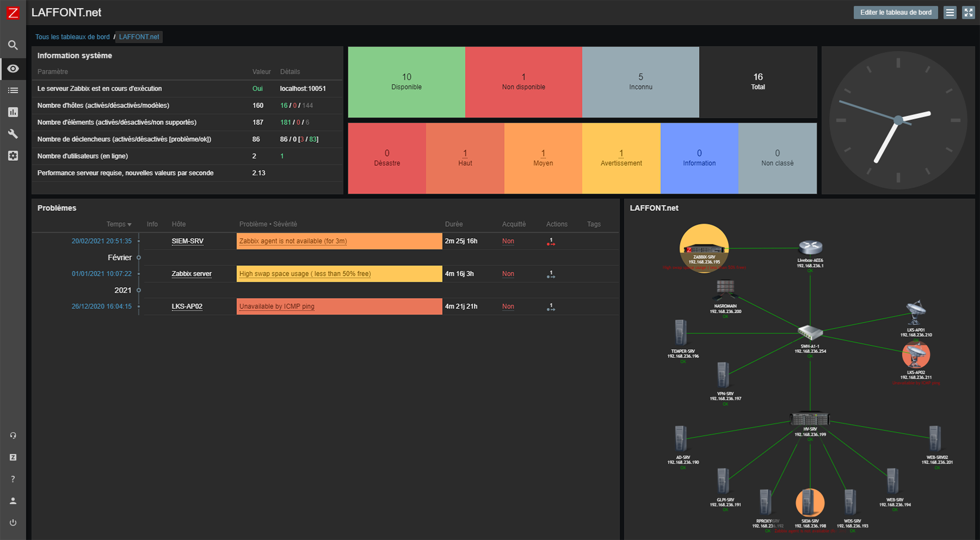Click the sign out power icon
The image size is (980, 540).
13,523
